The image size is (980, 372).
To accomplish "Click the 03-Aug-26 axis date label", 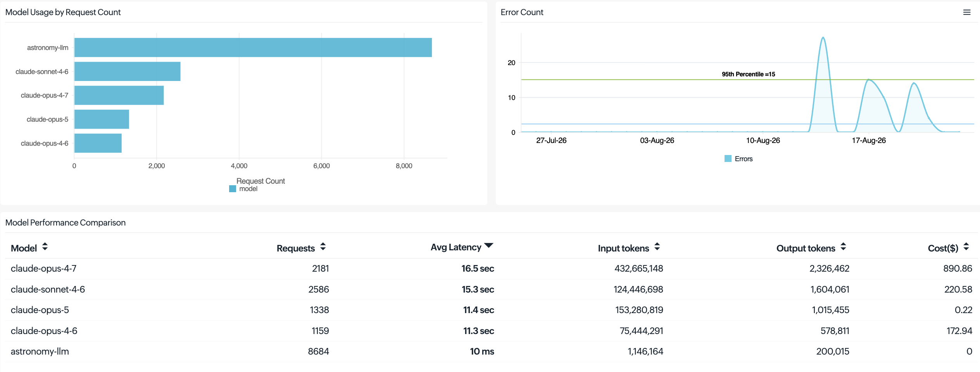I will tap(657, 140).
